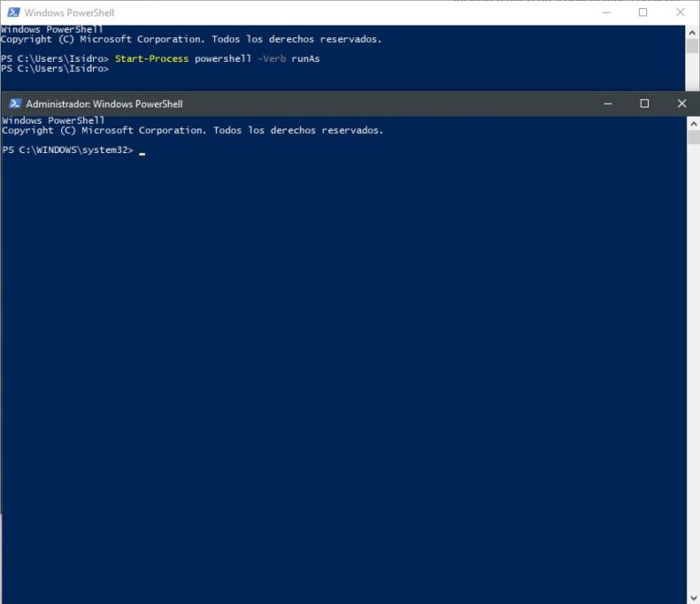The image size is (700, 604).
Task: Click the '-Verb' parameter text in background window
Action: coord(272,59)
